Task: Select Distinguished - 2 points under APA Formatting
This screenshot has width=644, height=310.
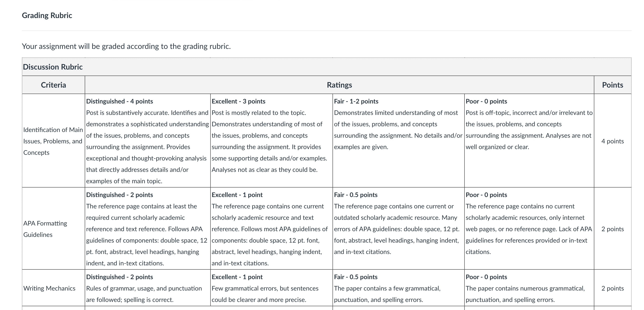Action: (147, 229)
